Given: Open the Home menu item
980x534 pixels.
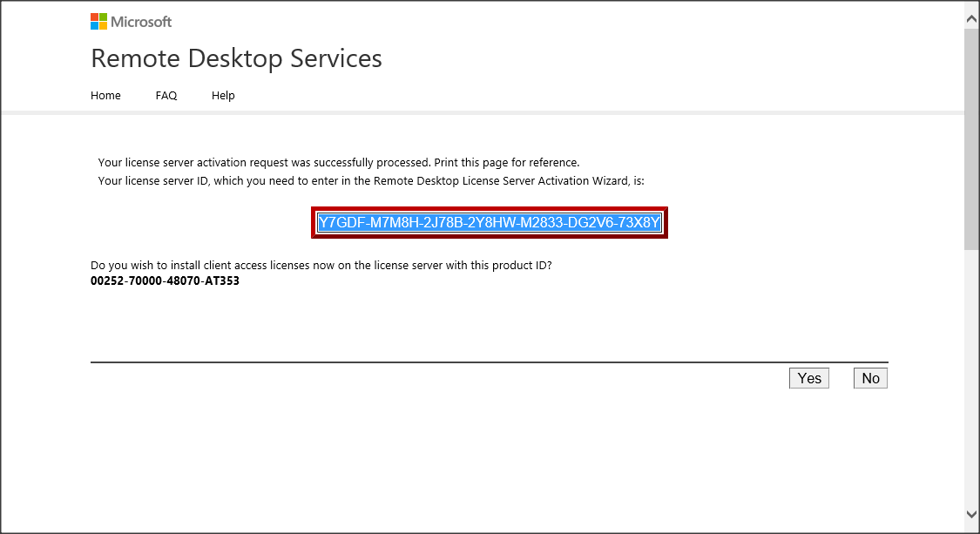Looking at the screenshot, I should [105, 96].
